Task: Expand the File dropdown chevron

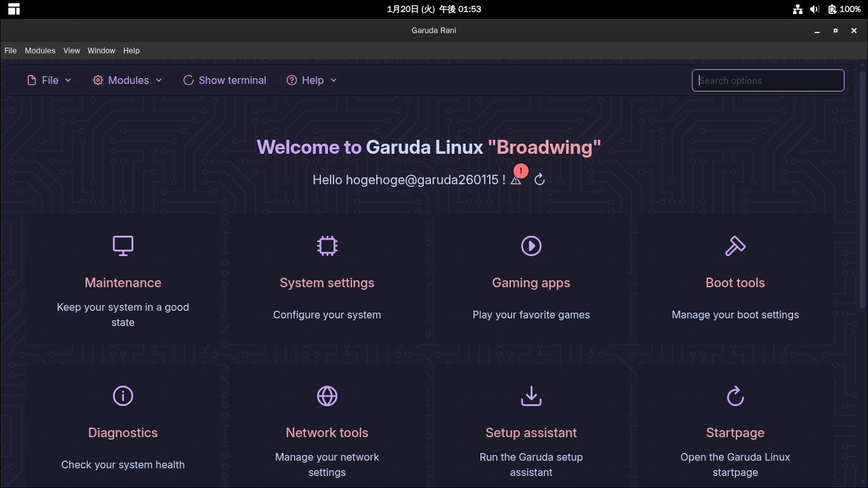Action: (x=68, y=80)
